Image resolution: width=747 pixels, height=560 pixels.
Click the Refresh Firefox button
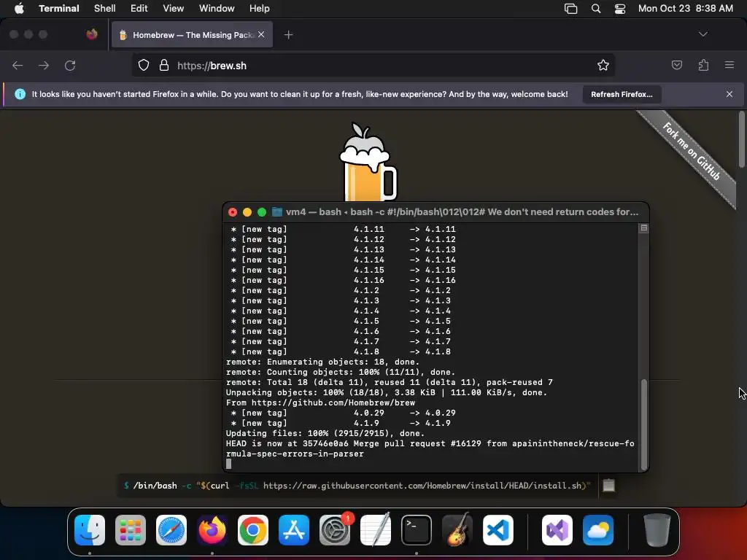(x=622, y=94)
